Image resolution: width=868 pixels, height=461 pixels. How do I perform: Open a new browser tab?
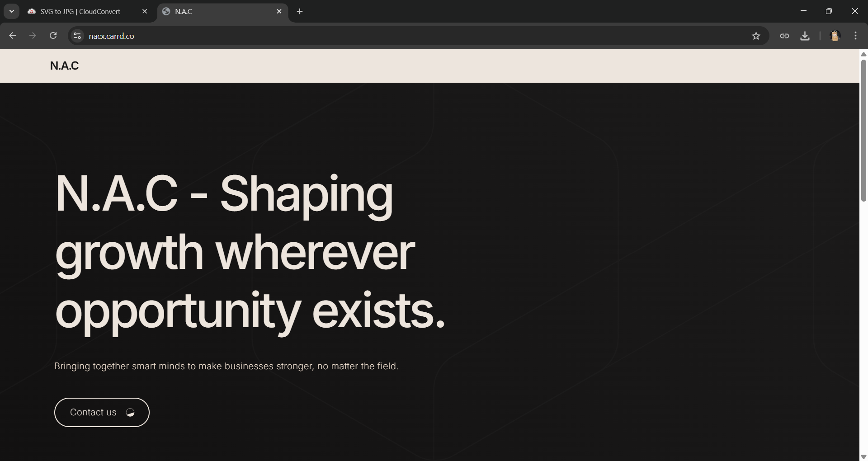coord(300,11)
